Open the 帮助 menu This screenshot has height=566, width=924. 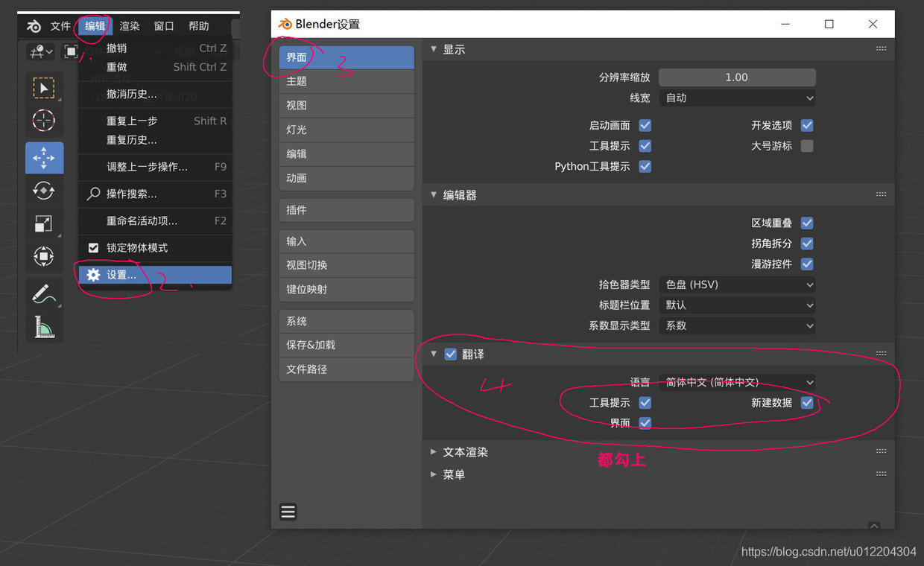click(199, 26)
